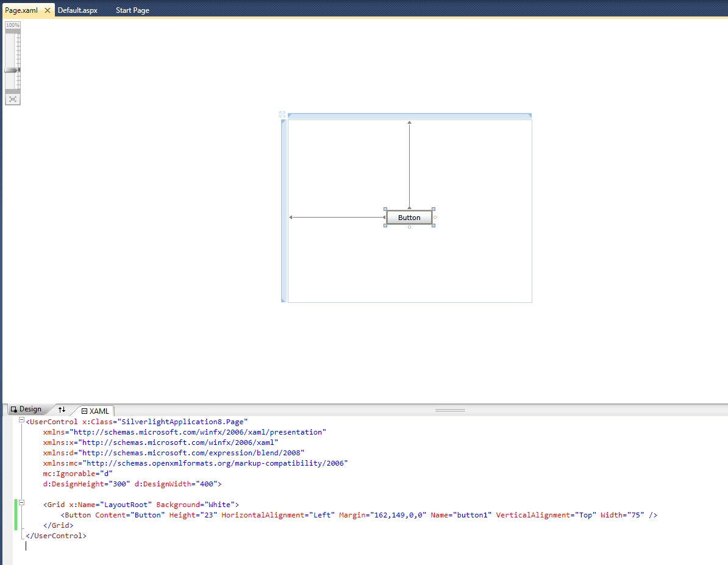Switch to the Design view tab

(26, 410)
